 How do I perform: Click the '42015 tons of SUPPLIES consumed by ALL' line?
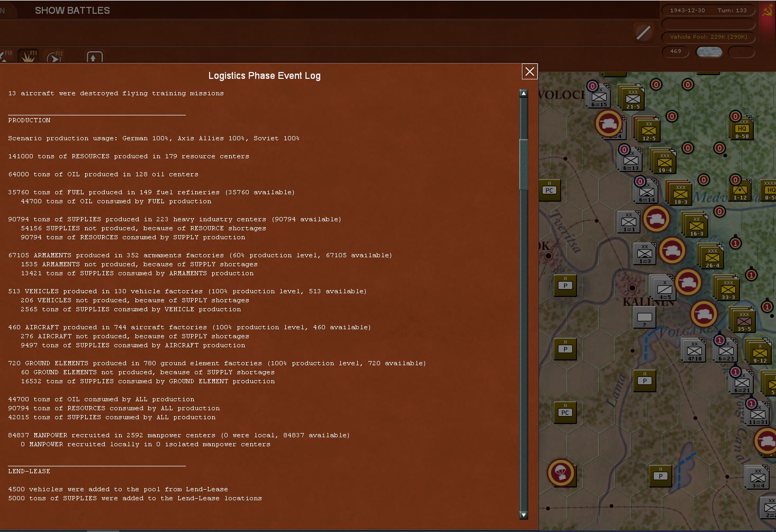tap(112, 417)
